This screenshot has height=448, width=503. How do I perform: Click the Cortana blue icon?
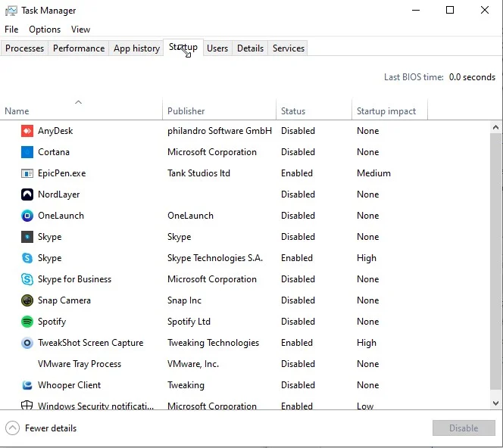(27, 152)
